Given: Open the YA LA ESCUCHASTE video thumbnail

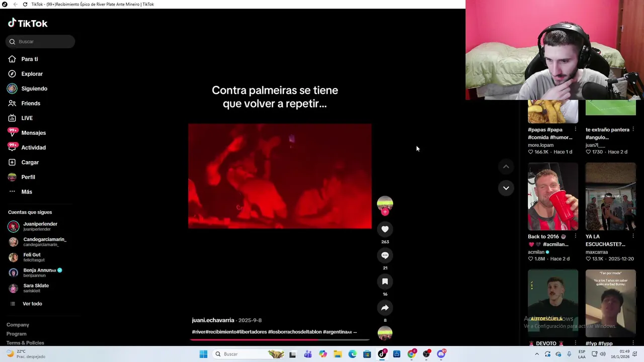Looking at the screenshot, I should point(611,197).
